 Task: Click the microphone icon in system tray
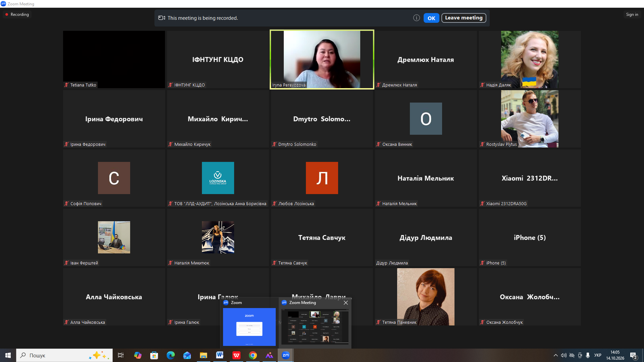(x=588, y=355)
